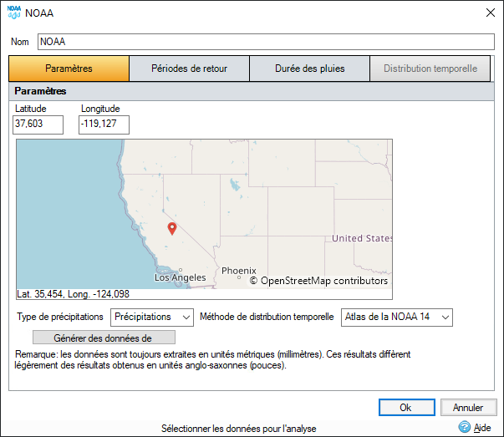Screen dimensions: 504x437
Task: Click the Annuler button
Action: [468, 408]
